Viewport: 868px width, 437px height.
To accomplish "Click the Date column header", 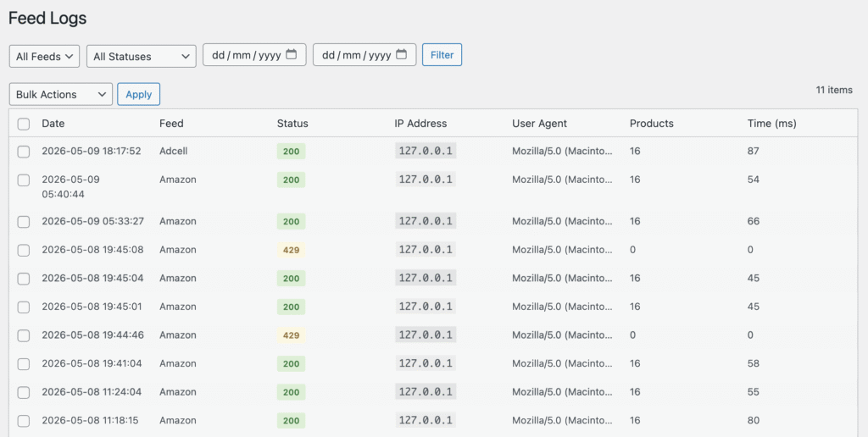I will point(53,124).
